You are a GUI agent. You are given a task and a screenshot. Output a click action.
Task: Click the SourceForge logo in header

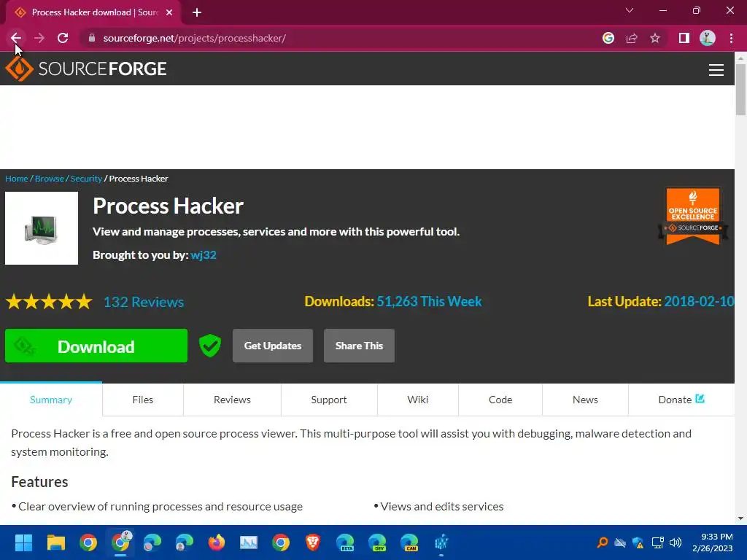(86, 69)
